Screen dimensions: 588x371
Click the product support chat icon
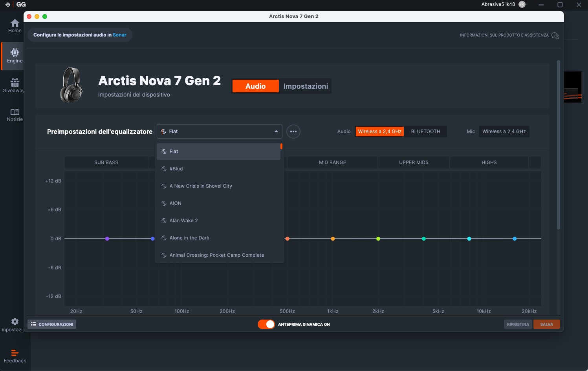point(555,35)
